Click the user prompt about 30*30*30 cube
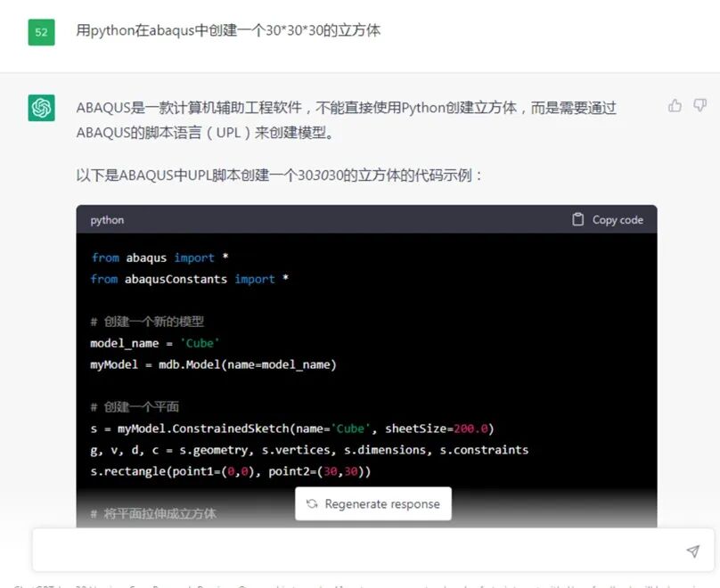 (228, 30)
